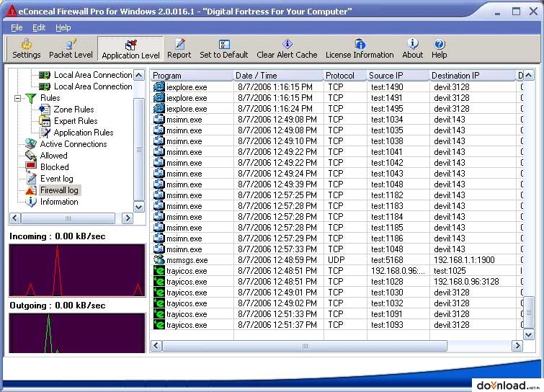Click tree panel scroll right arrow

coord(128,218)
